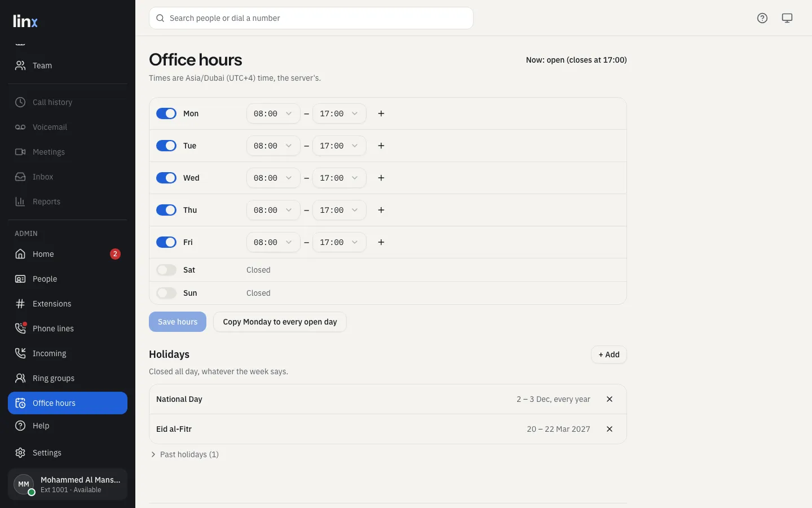Focus the search people or dial field
This screenshot has height=508, width=812.
click(311, 18)
